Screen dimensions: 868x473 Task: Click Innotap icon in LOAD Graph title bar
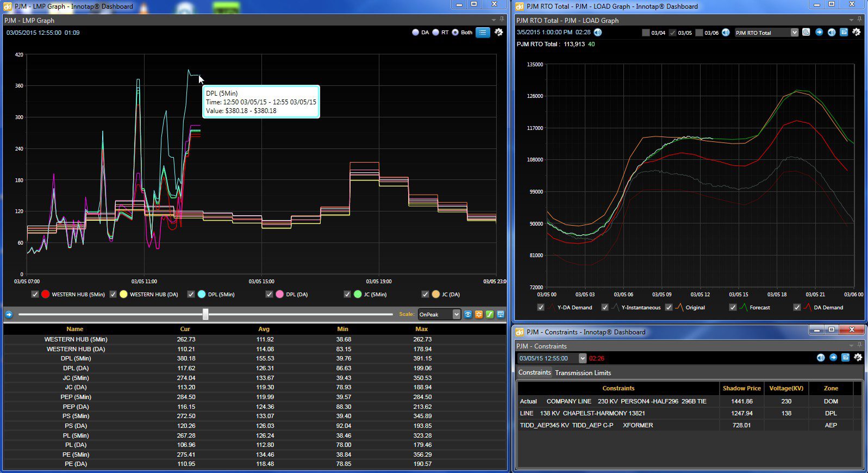pos(520,7)
